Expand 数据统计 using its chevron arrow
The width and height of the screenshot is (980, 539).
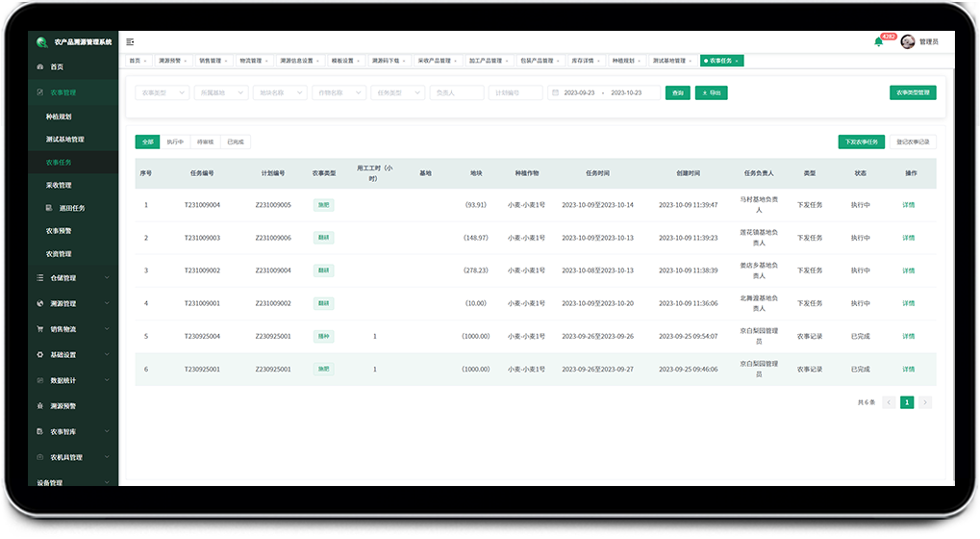[x=107, y=380]
